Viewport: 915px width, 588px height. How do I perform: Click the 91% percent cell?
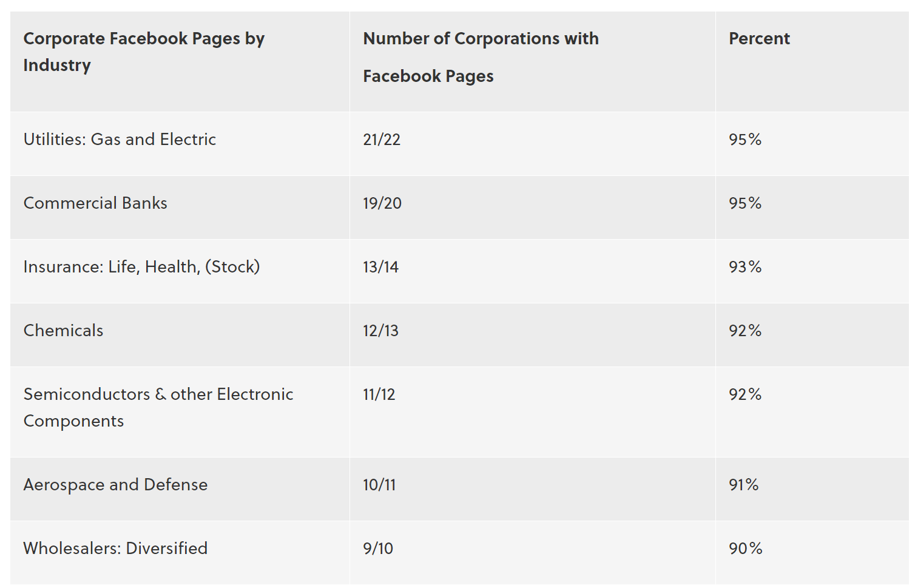744,485
